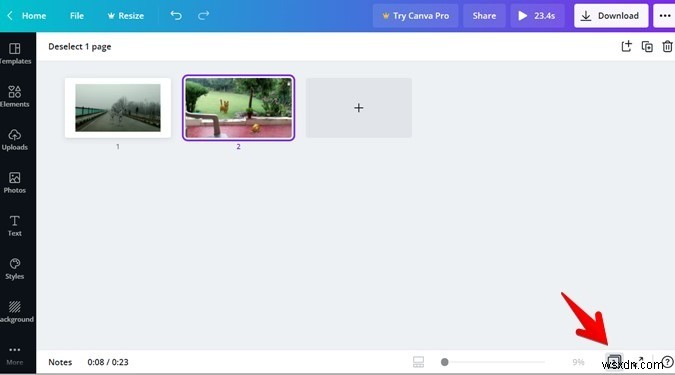Image resolution: width=675 pixels, height=375 pixels.
Task: Select page 1 foggy road thumbnail
Action: [x=118, y=108]
